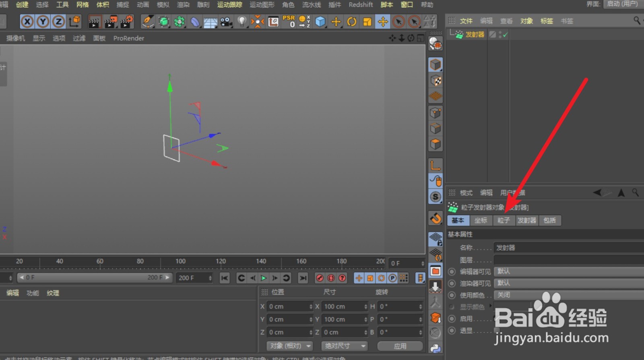Toggle 渲染器可见 animation dot
This screenshot has width=644, height=360.
pyautogui.click(x=452, y=283)
